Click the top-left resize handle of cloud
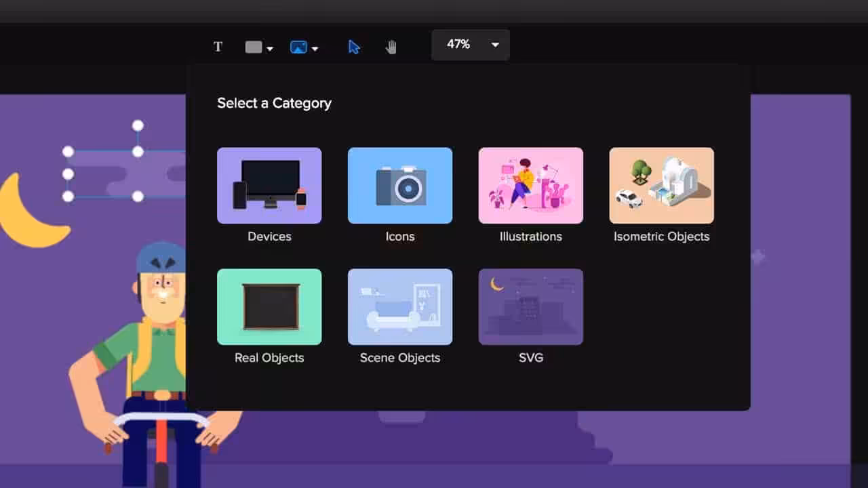The image size is (868, 488). 68,152
